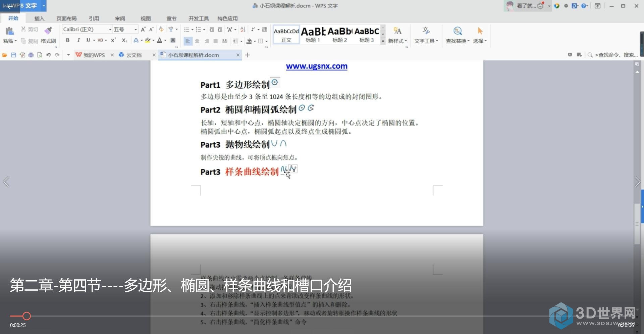The image size is (644, 334).
Task: Apply the 标题 3 style
Action: point(367,35)
